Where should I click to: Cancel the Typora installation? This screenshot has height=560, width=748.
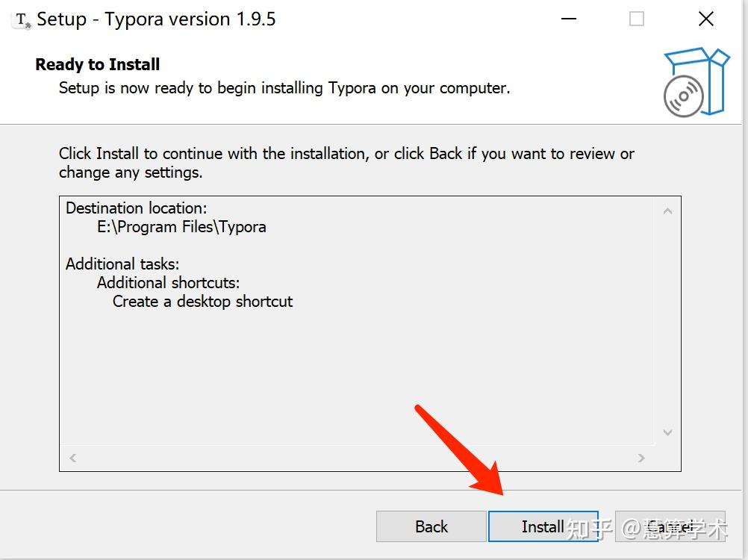coord(670,526)
